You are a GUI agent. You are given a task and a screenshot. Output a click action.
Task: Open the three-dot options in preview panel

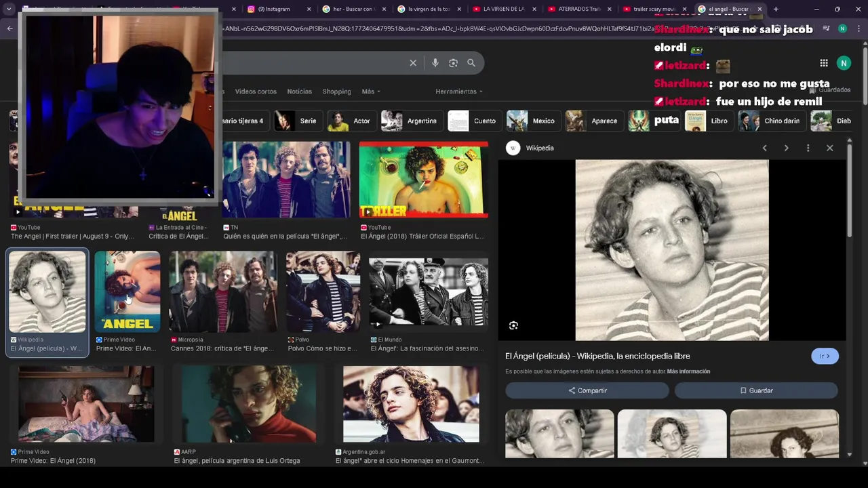pos(808,148)
